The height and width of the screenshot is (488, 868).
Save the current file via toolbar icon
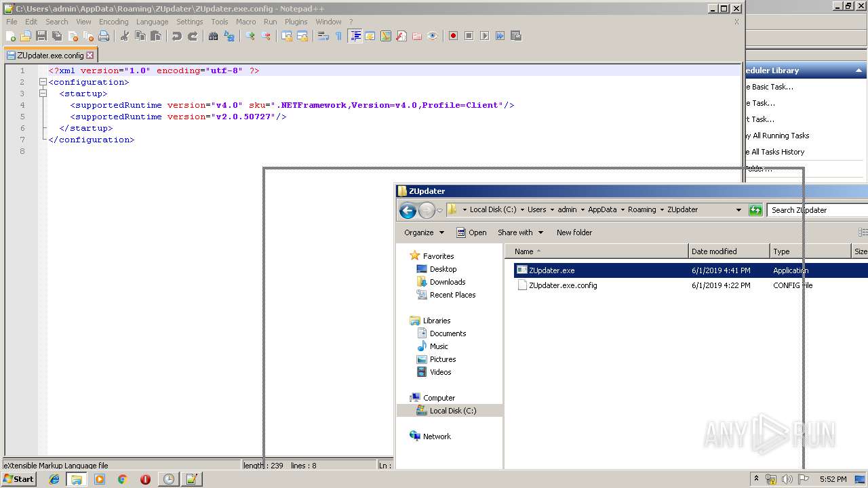tap(41, 36)
